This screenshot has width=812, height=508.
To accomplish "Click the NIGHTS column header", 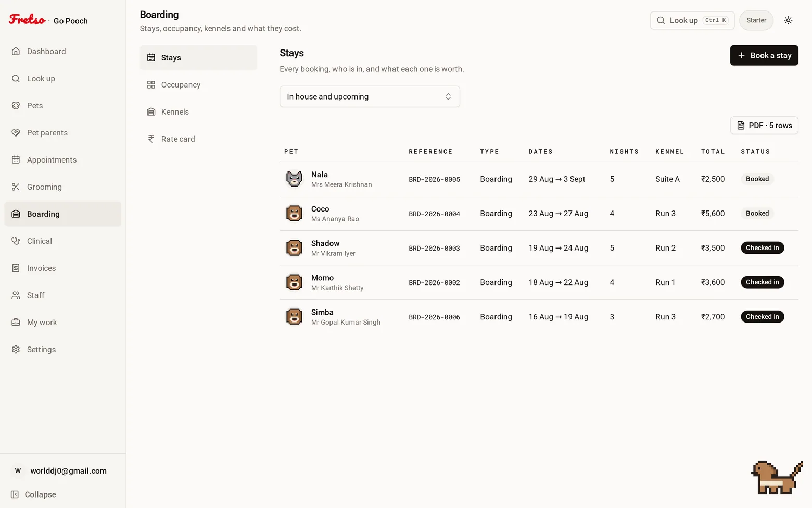I will pos(624,151).
